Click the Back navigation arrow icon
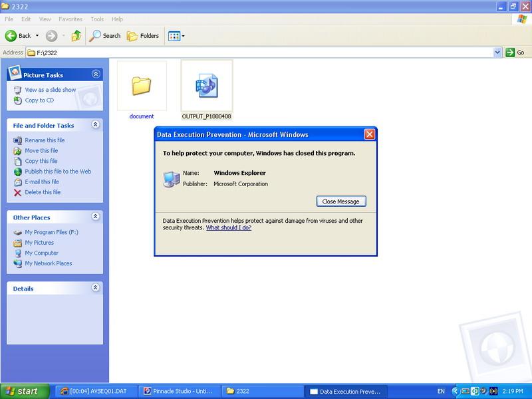 point(11,36)
